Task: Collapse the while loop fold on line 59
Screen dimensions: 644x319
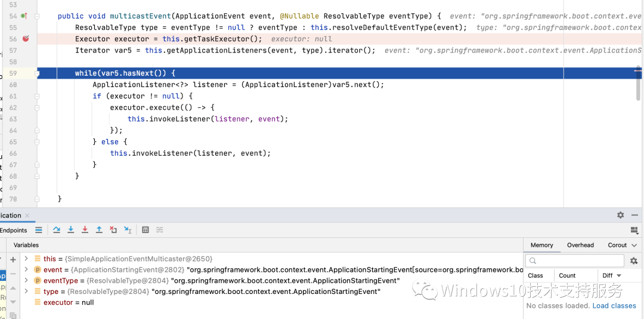Action: 37,73
